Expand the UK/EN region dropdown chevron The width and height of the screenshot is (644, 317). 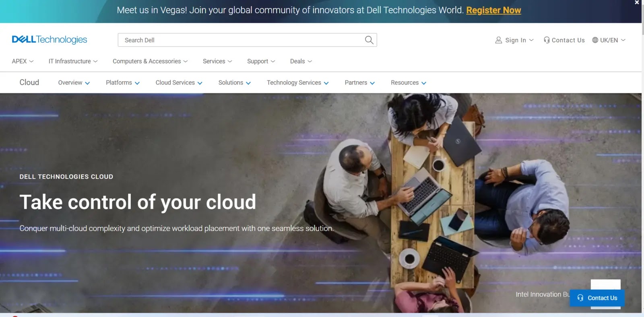click(623, 40)
